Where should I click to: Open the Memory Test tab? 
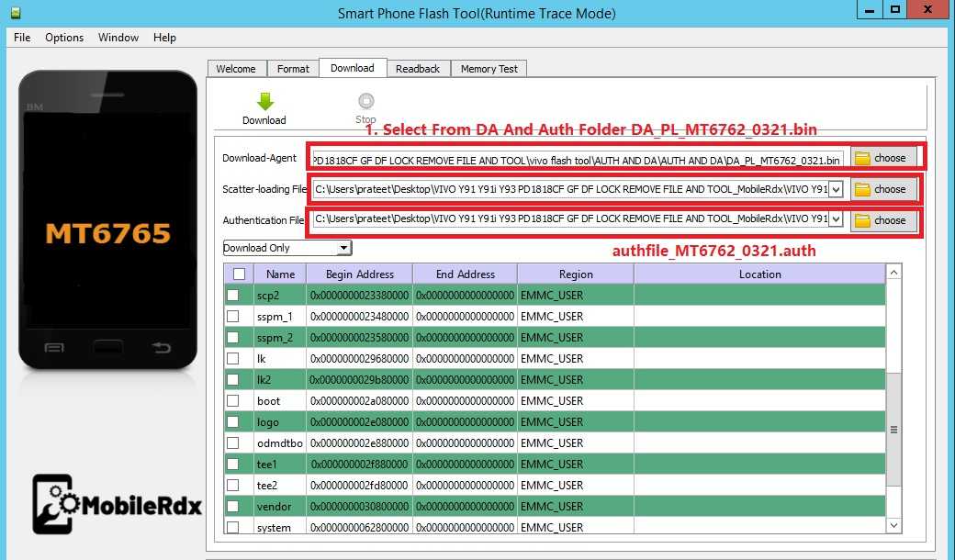tap(489, 69)
